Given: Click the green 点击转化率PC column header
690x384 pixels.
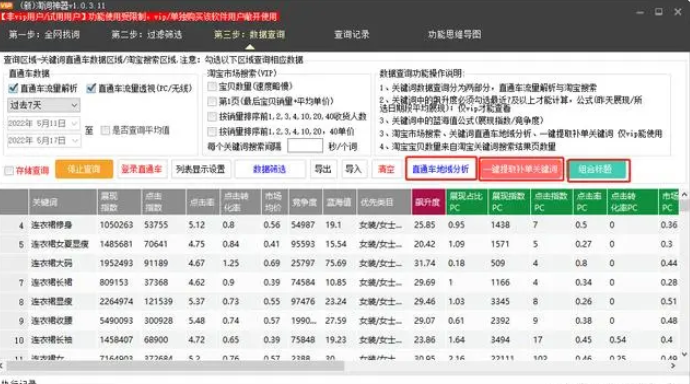Looking at the screenshot, I should (x=632, y=202).
